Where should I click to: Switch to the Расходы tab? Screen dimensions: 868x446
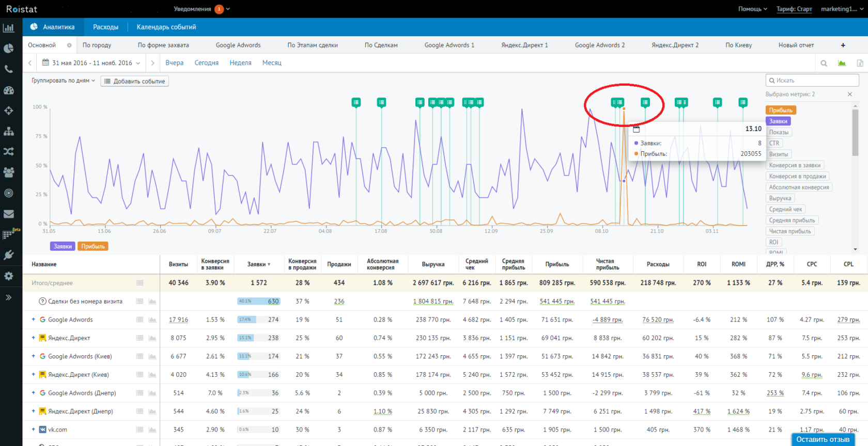coord(105,27)
